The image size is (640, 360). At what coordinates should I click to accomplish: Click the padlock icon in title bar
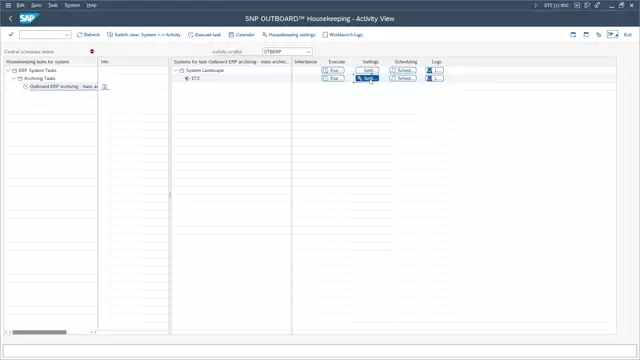(597, 5)
